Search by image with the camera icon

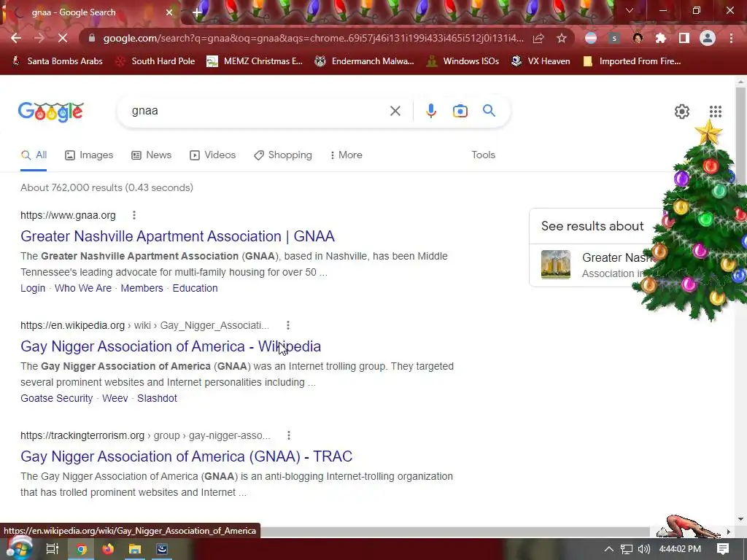(x=460, y=111)
